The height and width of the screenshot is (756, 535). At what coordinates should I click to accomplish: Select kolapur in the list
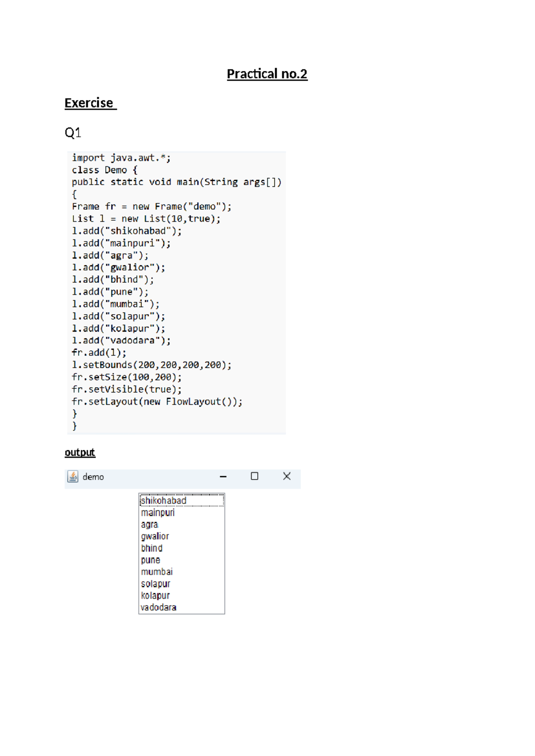coord(181,596)
